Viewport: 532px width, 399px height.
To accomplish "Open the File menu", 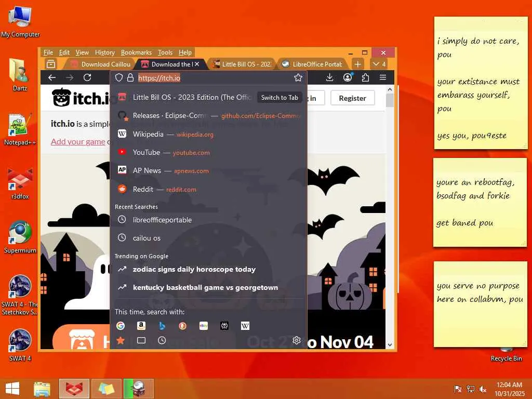I will pos(48,52).
